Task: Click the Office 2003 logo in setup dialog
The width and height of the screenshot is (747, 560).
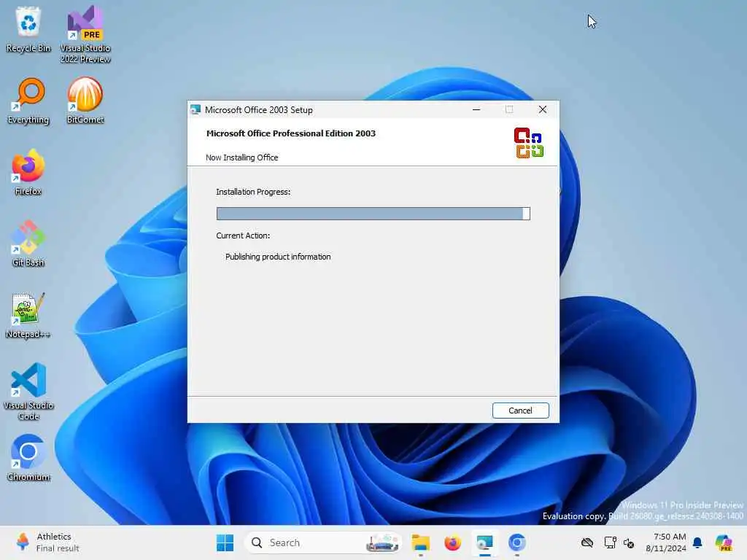Action: (x=528, y=143)
